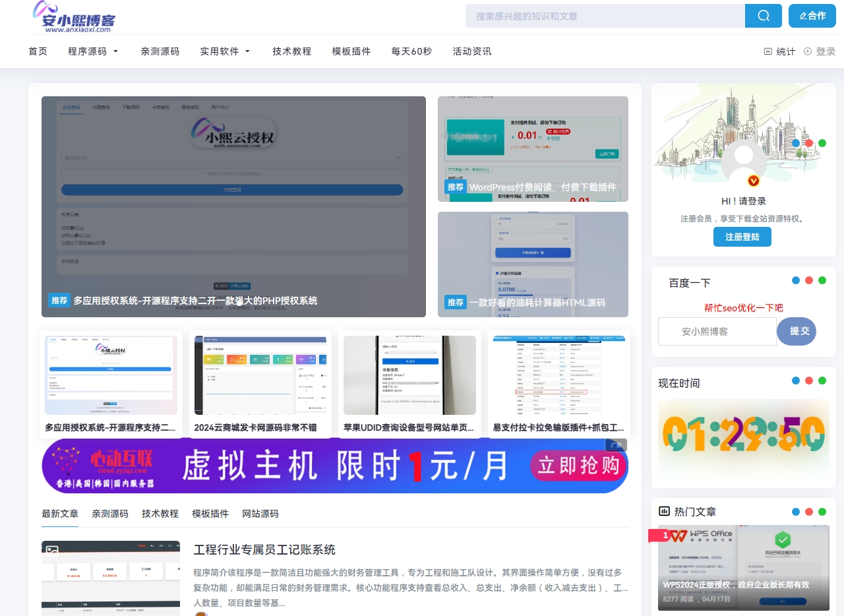Click the search magnifier icon in the header
Viewport: 844px width, 616px height.
coord(763,15)
